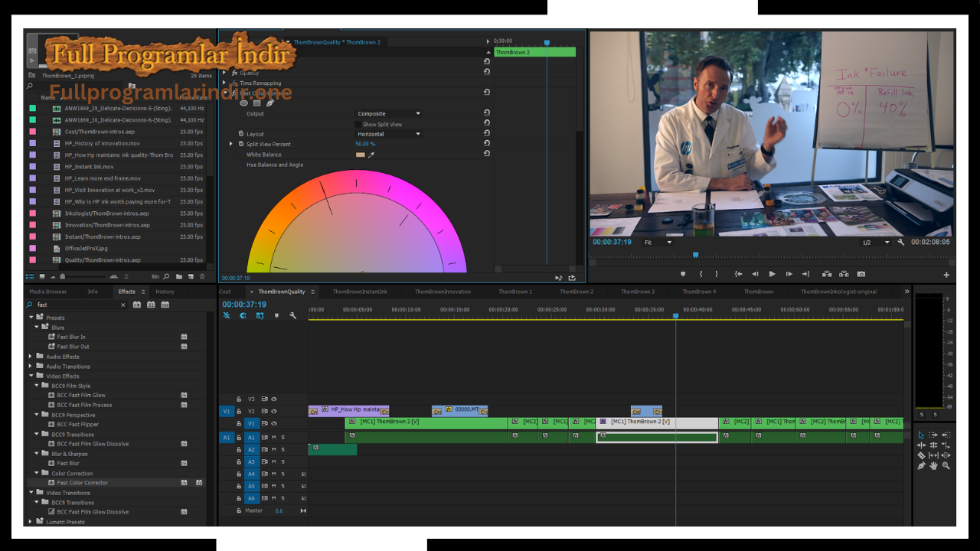This screenshot has width=980, height=551.
Task: Open the button editor plus icon
Action: (946, 275)
